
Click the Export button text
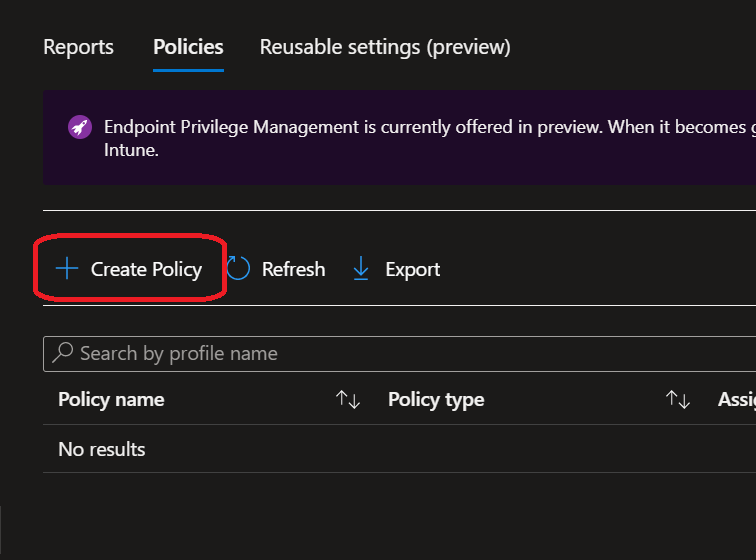click(x=412, y=269)
